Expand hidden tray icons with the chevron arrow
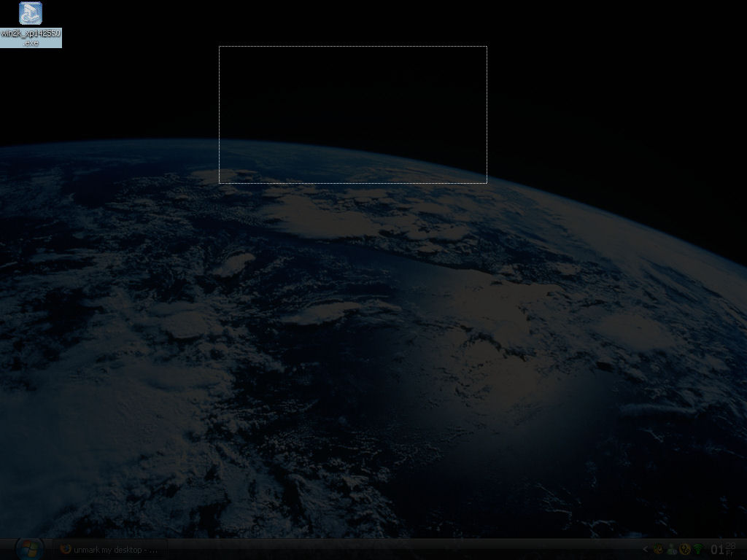This screenshot has height=560, width=747. (x=646, y=550)
